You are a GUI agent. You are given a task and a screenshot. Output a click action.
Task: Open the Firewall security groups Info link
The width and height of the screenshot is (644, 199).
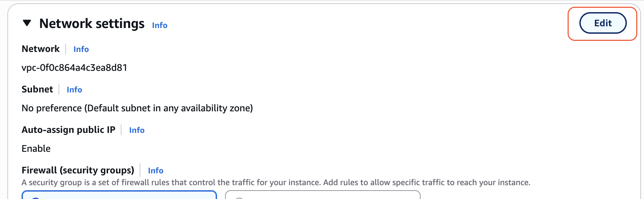coord(155,171)
